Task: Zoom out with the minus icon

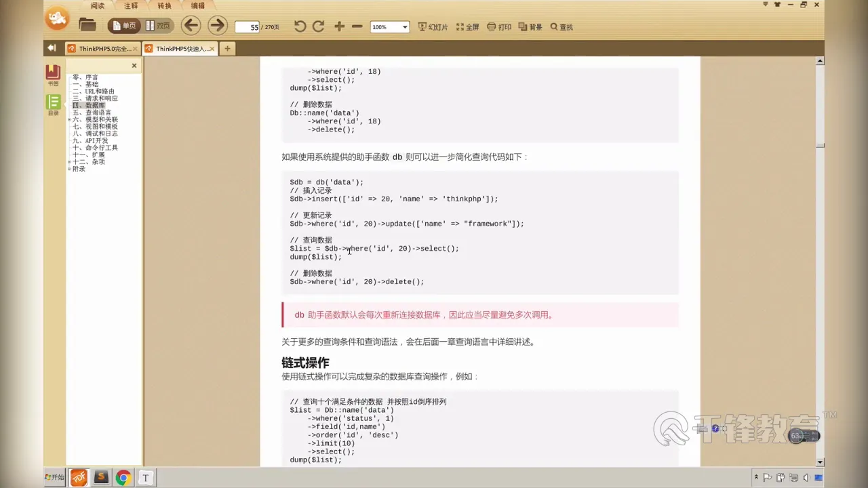Action: click(357, 26)
